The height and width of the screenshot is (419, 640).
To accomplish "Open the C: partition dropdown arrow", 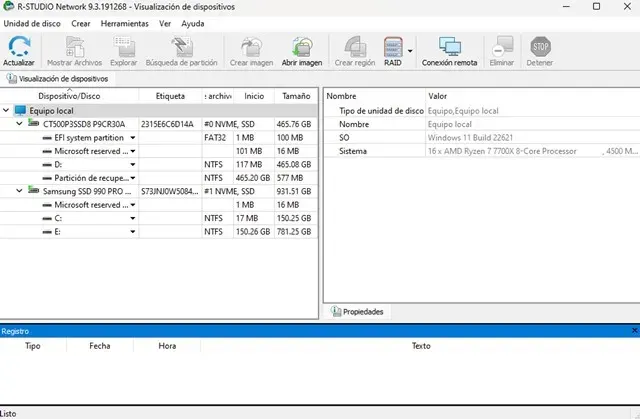I will 133,219.
